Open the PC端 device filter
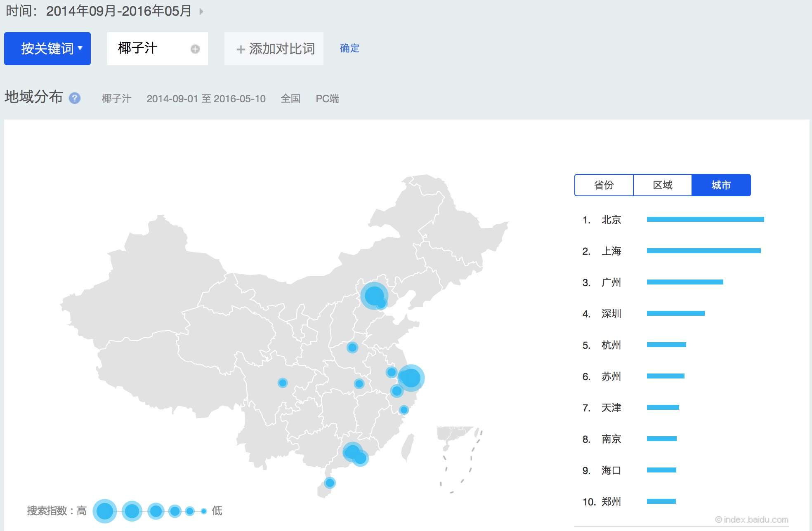Viewport: 812px width, 531px height. tap(327, 99)
